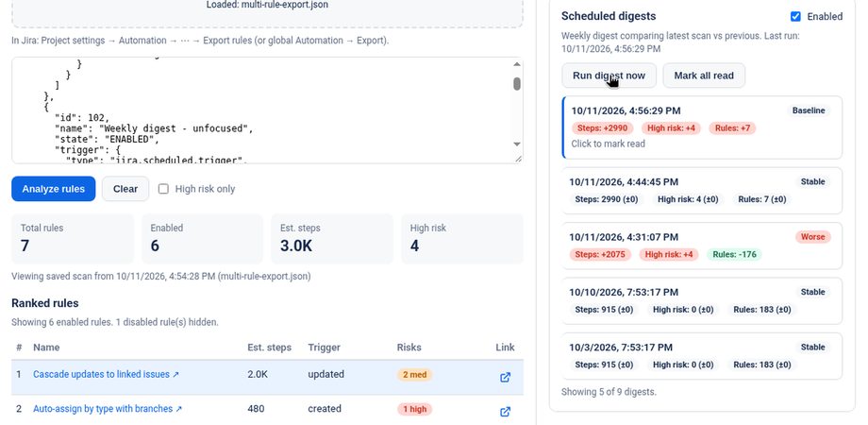Screen dimensions: 868x425
Task: Click 'Showing 5 of 9 digests' text
Action: [609, 392]
